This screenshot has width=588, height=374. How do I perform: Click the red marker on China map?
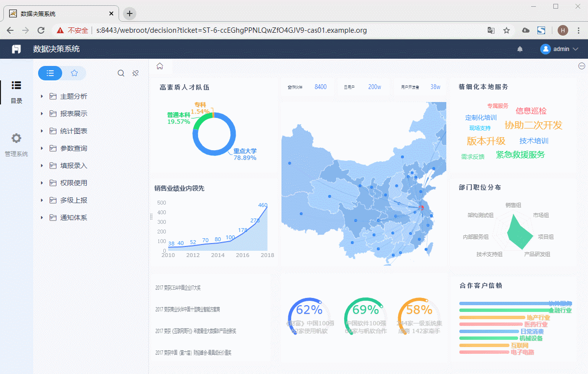point(422,207)
